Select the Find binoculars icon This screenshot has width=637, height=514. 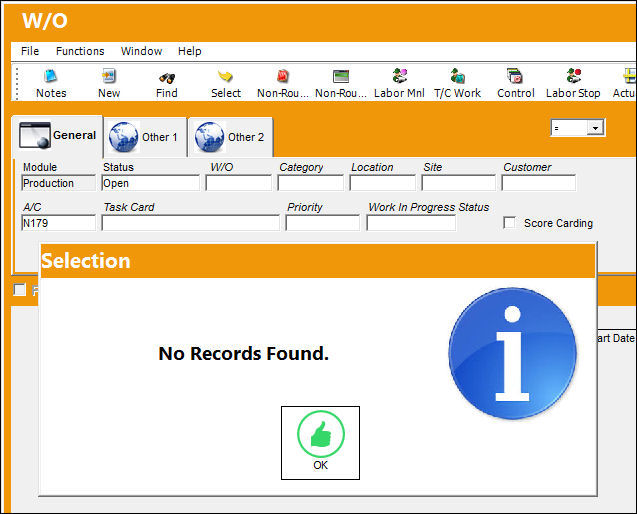pos(167,83)
